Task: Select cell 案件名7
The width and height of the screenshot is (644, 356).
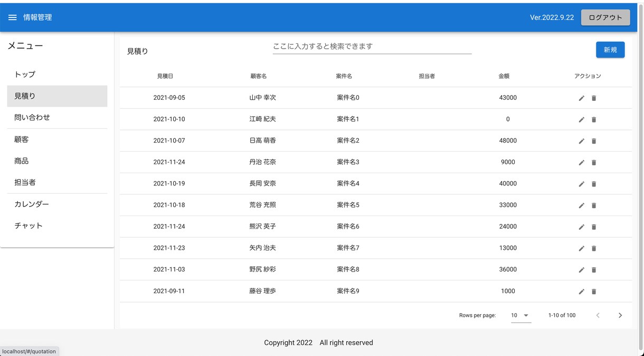Action: pos(348,248)
